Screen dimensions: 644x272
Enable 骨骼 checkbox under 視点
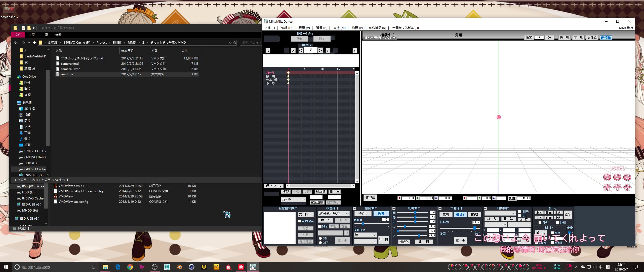point(557,222)
